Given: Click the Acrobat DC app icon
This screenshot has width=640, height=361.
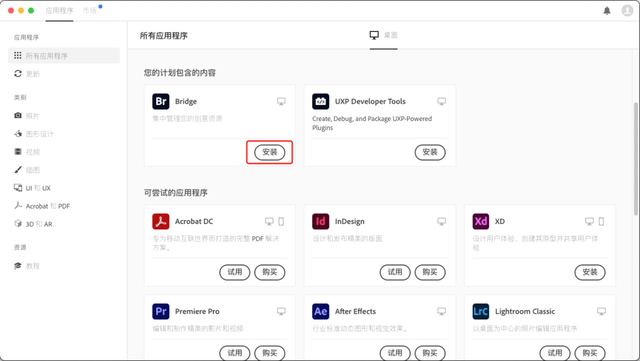Looking at the screenshot, I should click(161, 221).
